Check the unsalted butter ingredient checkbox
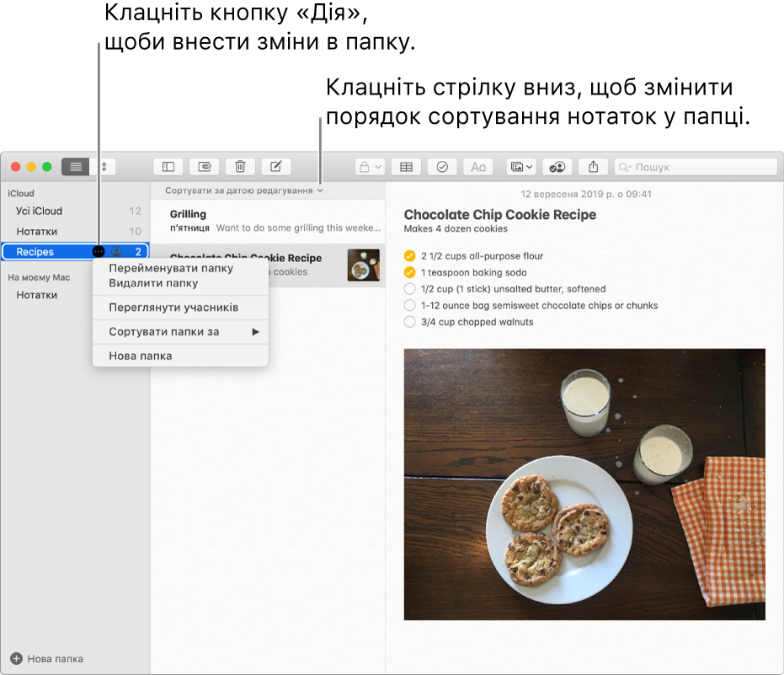The width and height of the screenshot is (784, 675). pyautogui.click(x=408, y=289)
